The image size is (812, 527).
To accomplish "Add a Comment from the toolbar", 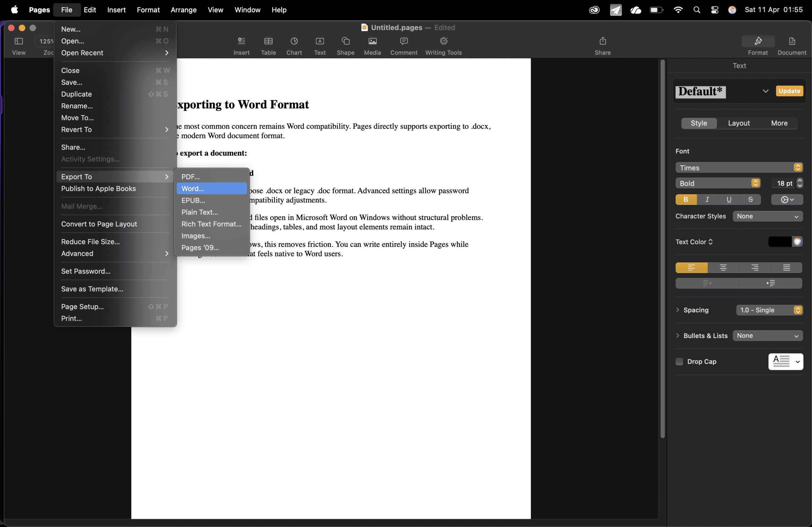I will (x=404, y=41).
